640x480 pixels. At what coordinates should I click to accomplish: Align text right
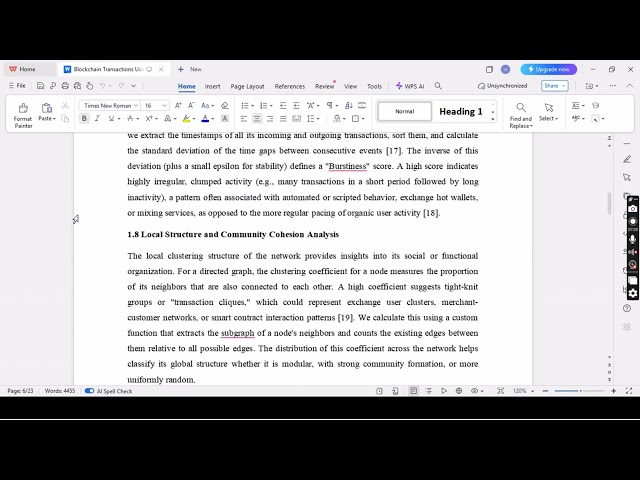[x=270, y=119]
